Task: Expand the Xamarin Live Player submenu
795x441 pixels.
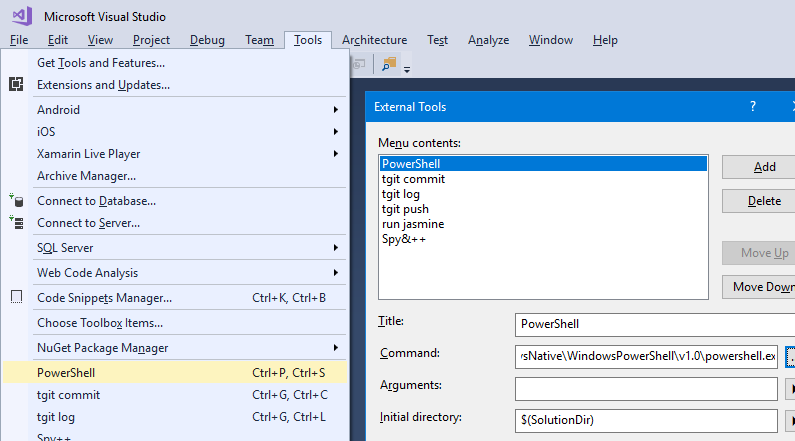Action: [336, 154]
